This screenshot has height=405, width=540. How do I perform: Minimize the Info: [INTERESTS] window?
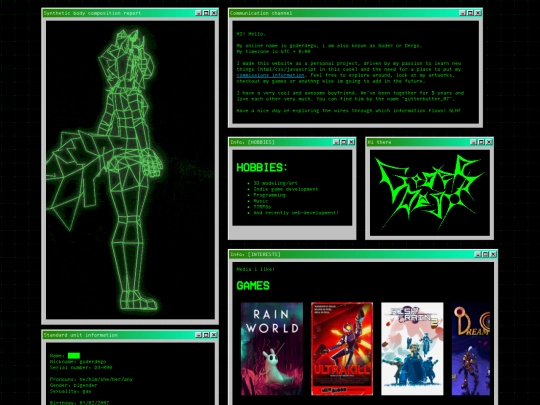coord(478,254)
